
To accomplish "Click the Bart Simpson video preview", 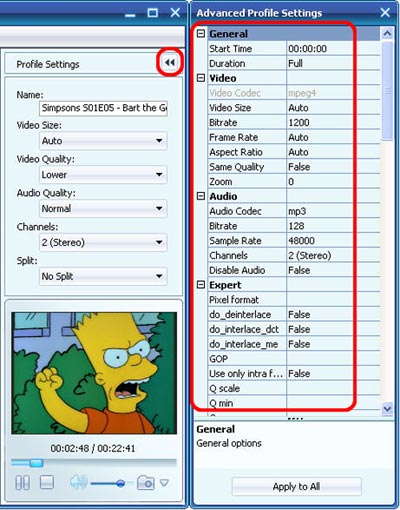I will (94, 373).
